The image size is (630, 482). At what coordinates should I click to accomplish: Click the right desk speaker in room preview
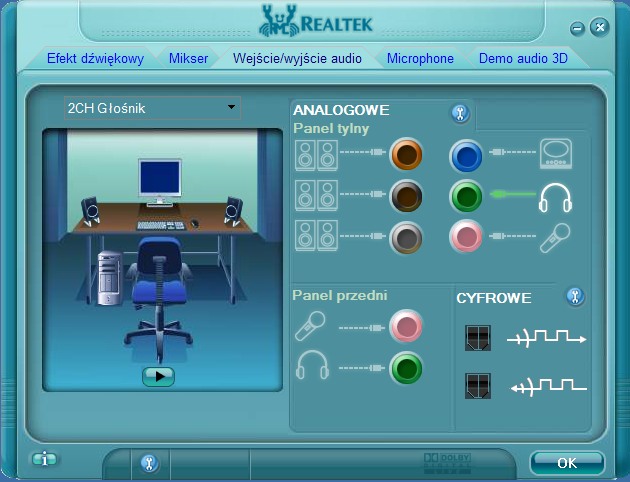(x=233, y=211)
